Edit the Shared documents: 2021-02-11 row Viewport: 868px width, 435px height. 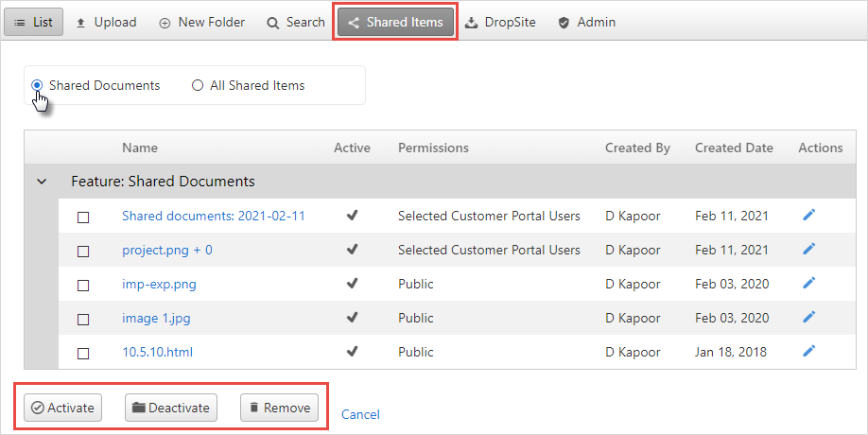pos(808,215)
